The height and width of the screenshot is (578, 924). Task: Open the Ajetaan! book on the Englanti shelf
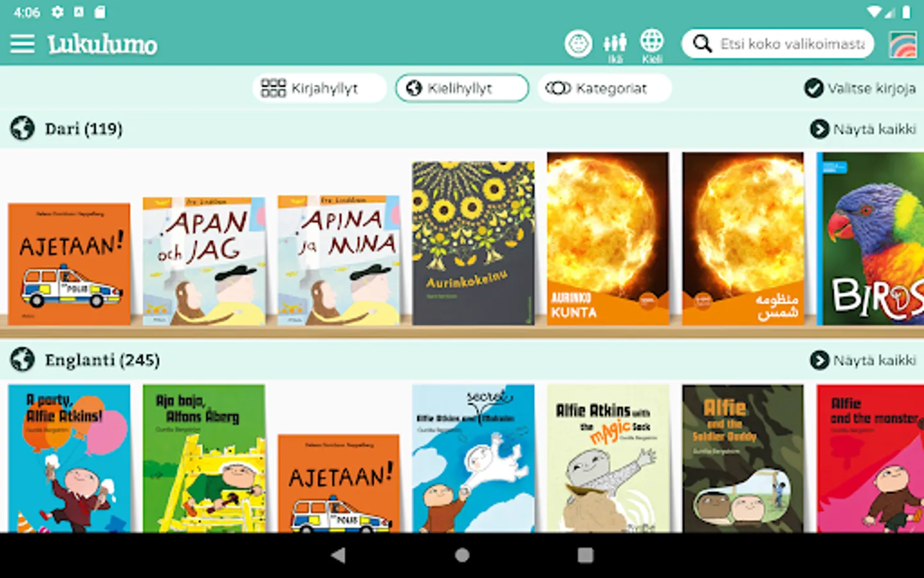(339, 484)
